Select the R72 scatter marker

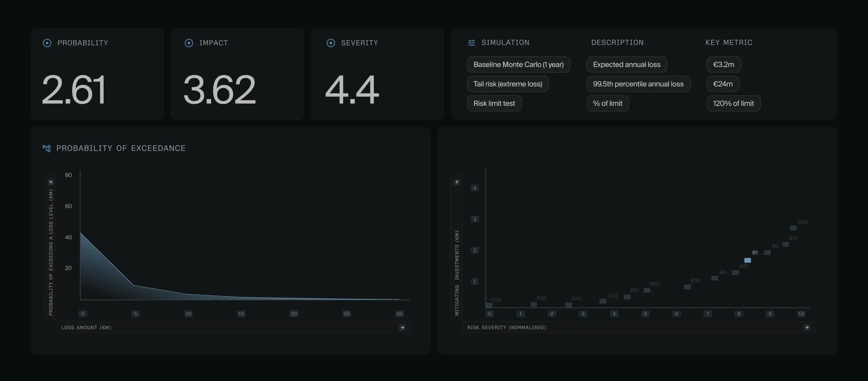tap(603, 301)
